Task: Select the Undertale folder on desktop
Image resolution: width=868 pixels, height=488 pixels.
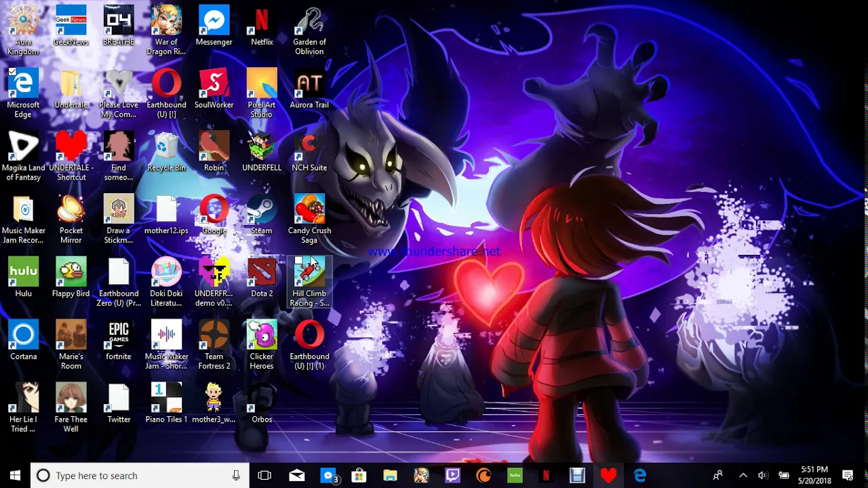Action: (x=71, y=89)
